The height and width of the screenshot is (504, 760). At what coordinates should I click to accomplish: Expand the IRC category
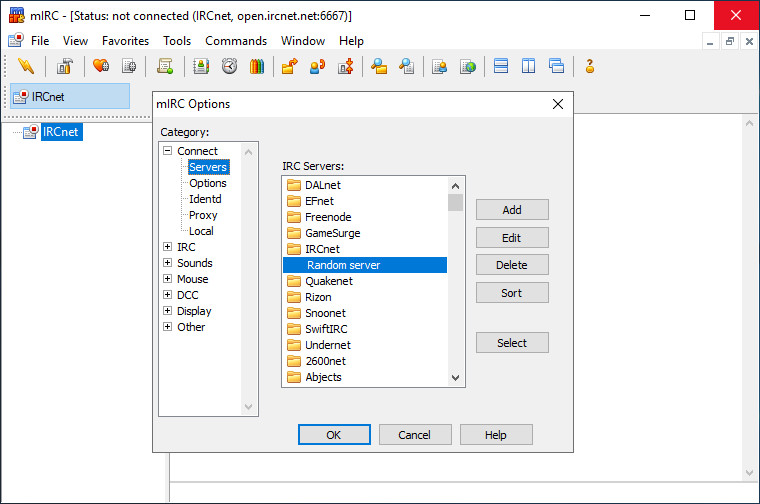(x=167, y=247)
